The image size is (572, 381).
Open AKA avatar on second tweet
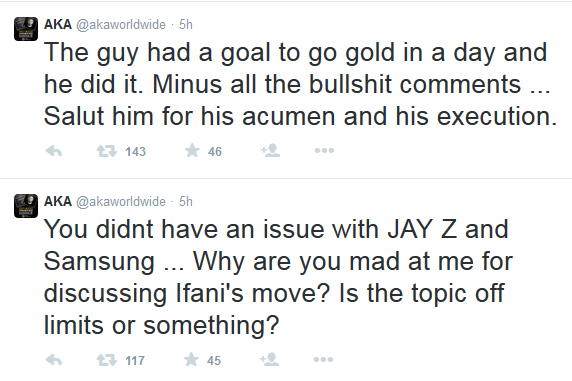pyautogui.click(x=26, y=206)
